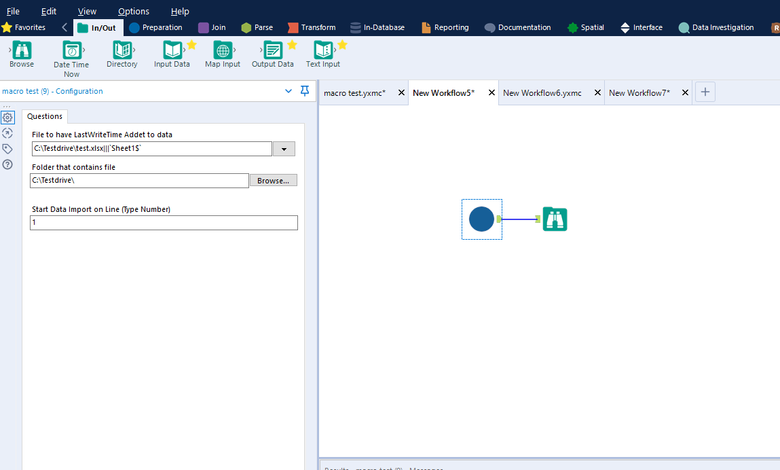
Task: Click the Browse node on the canvas
Action: tap(555, 219)
